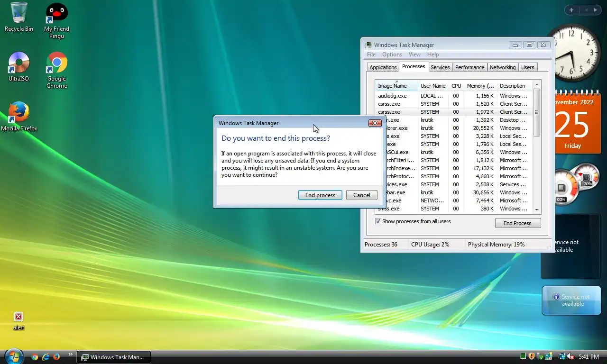Open the network connection tray icon

[562, 356]
